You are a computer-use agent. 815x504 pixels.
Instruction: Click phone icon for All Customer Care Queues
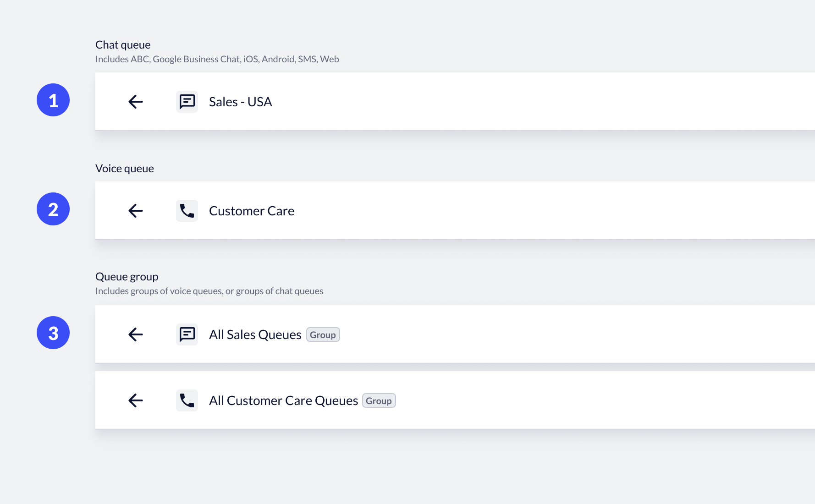point(187,400)
